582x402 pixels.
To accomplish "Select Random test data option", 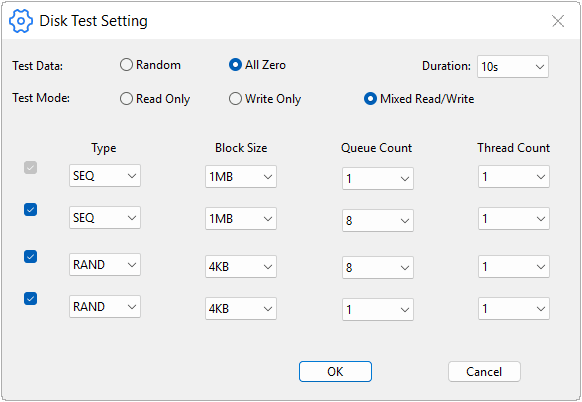I will click(x=150, y=65).
